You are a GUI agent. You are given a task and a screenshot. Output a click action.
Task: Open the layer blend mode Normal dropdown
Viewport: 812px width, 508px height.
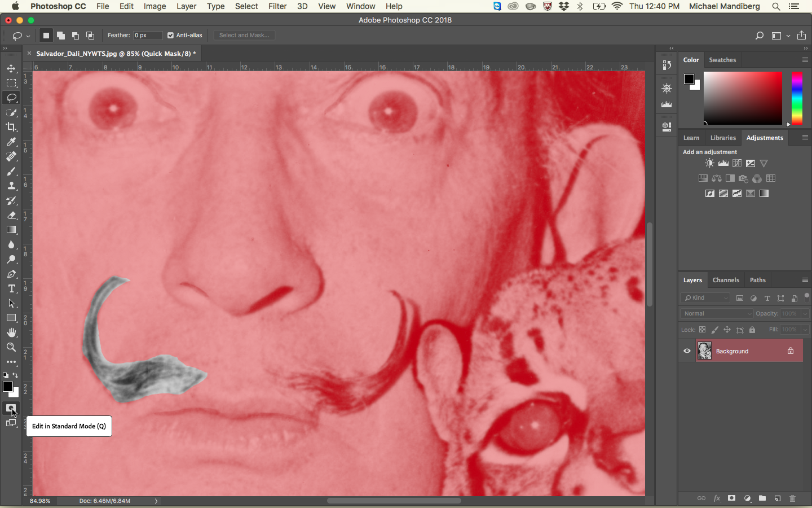click(x=717, y=314)
